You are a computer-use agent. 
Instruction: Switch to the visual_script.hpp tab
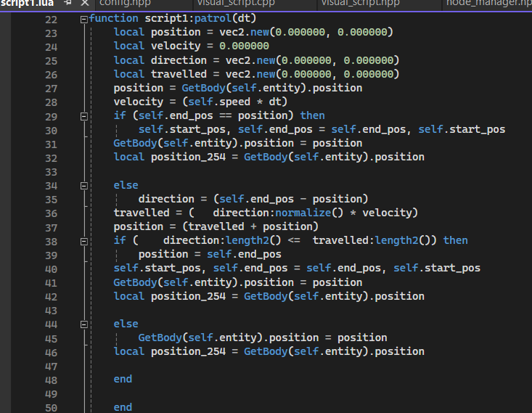click(361, 3)
